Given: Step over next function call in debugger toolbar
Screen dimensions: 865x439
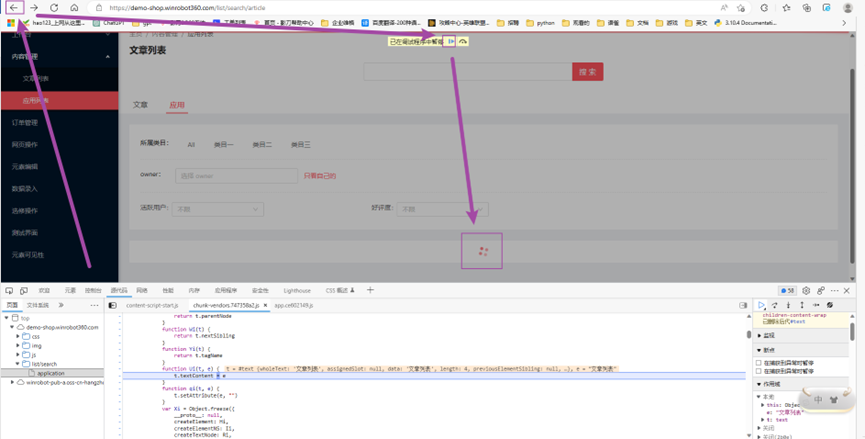Looking at the screenshot, I should (x=775, y=305).
